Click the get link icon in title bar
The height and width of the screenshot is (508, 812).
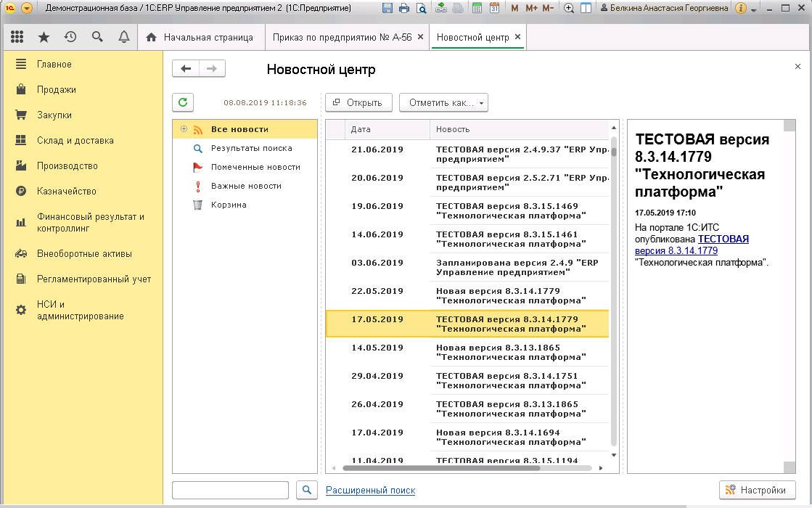click(x=441, y=8)
